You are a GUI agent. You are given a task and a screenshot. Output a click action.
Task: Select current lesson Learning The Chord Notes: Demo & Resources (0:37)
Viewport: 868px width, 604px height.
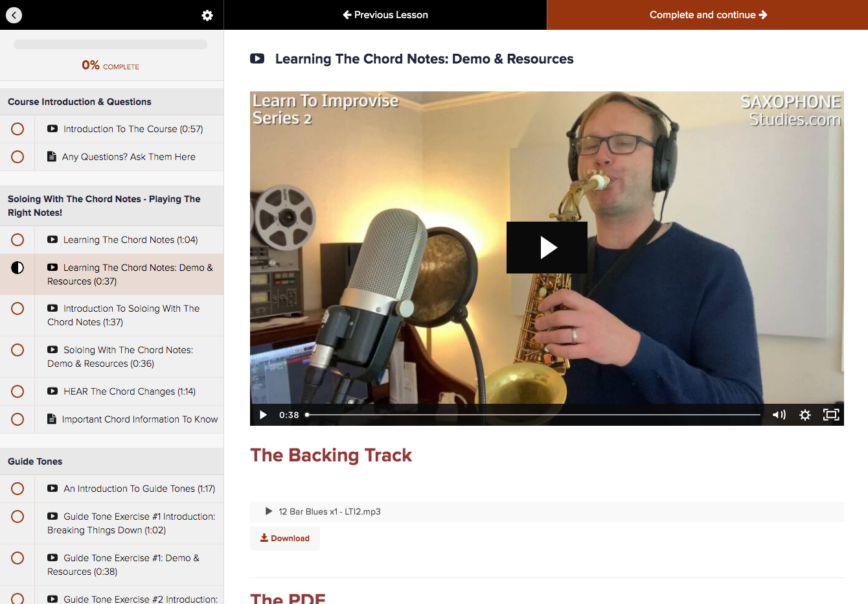pos(129,274)
